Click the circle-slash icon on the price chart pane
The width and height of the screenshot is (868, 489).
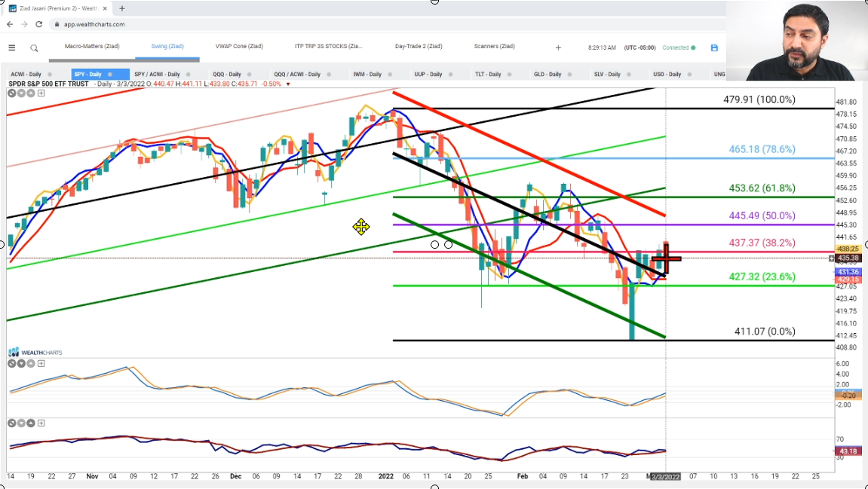point(11,93)
